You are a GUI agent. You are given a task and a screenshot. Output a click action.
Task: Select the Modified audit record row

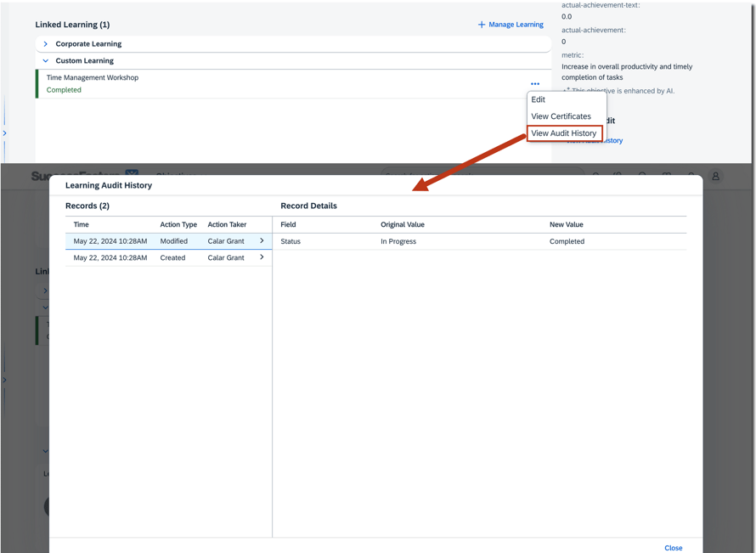coord(161,241)
